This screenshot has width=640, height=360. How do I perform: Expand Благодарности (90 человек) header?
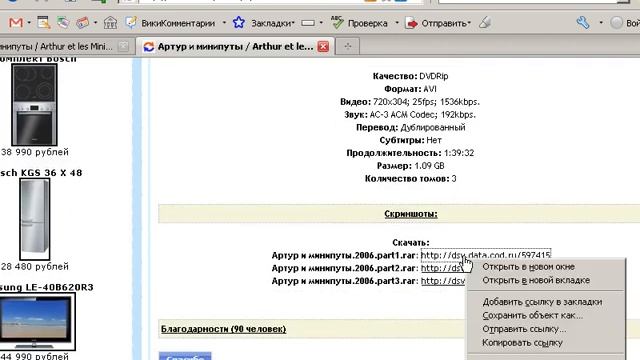click(223, 329)
